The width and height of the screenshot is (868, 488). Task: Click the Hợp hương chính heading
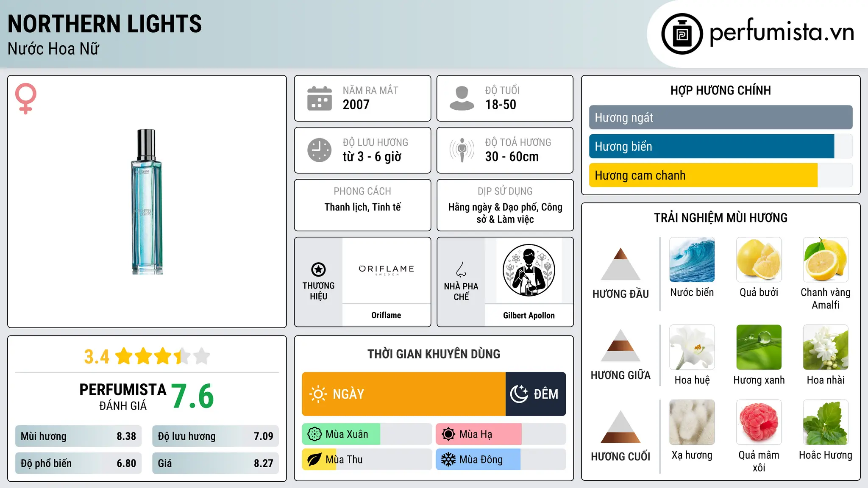coord(721,90)
